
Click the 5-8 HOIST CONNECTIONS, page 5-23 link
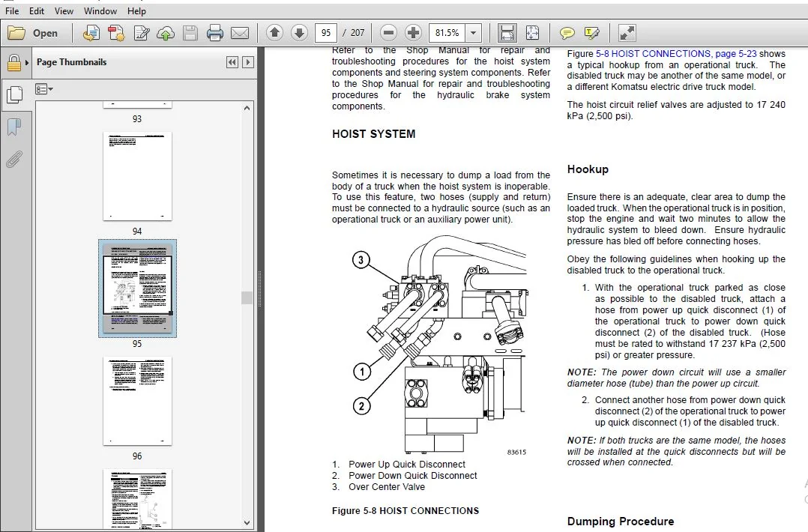coord(676,53)
